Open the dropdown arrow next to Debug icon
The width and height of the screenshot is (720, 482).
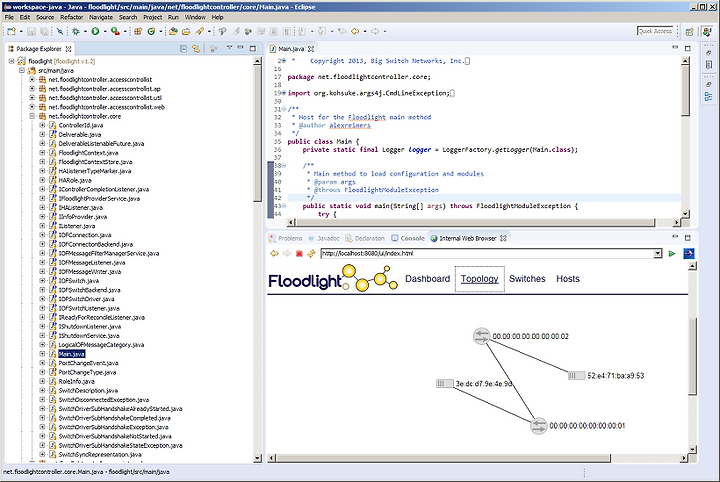[x=85, y=31]
